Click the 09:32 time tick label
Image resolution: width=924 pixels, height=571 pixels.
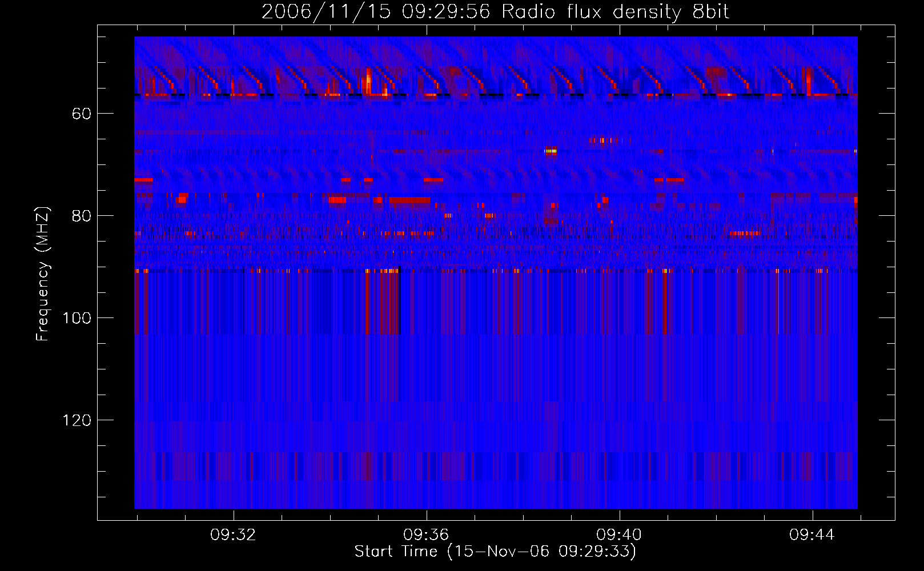pyautogui.click(x=233, y=535)
